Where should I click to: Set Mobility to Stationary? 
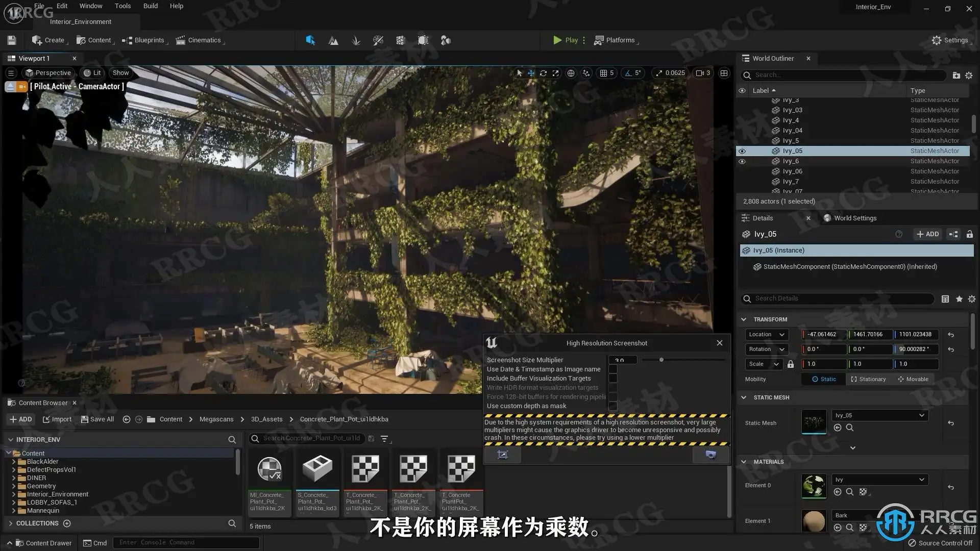(868, 379)
